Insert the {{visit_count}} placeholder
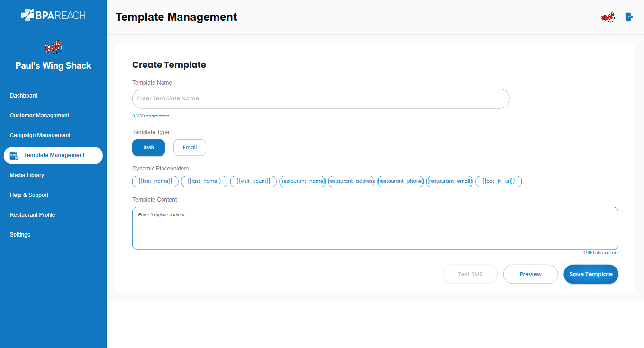The width and height of the screenshot is (644, 348). [x=253, y=181]
